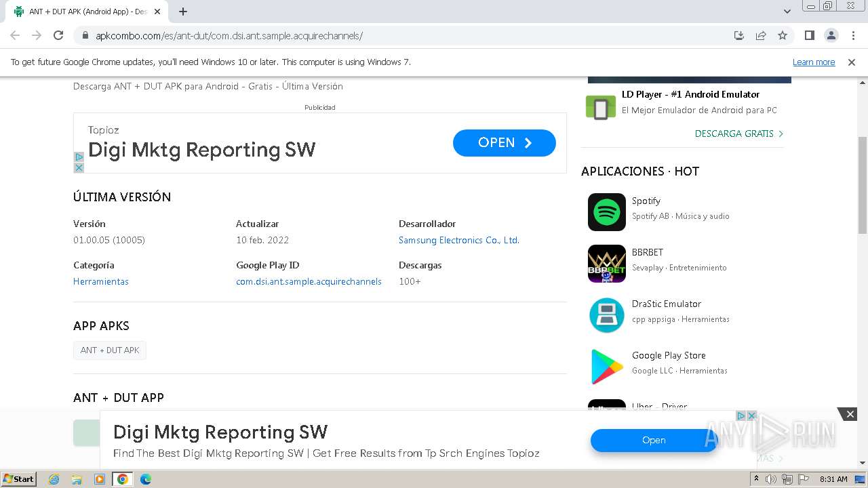This screenshot has width=868, height=488.
Task: Click the address bar URL field
Action: (x=407, y=35)
